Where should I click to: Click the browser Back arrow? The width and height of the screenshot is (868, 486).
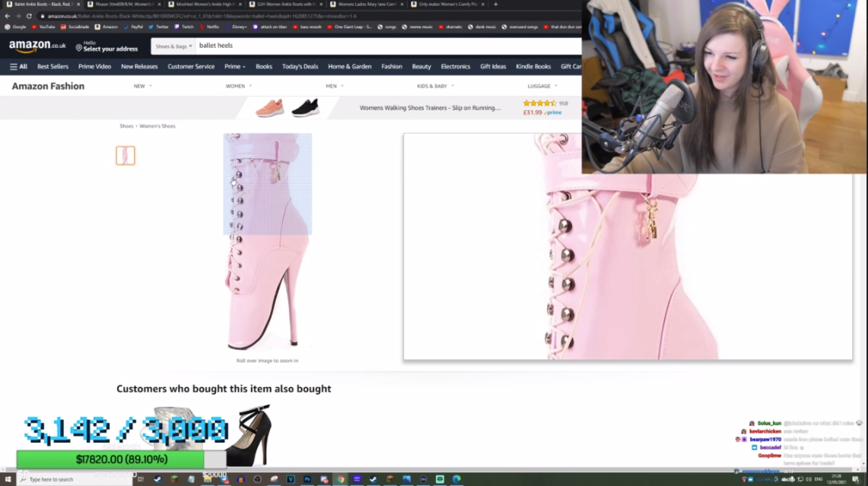7,16
